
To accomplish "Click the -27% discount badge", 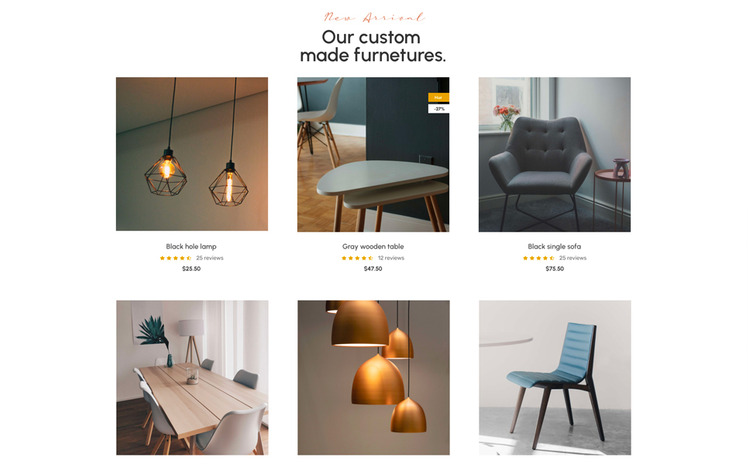I will [x=438, y=109].
